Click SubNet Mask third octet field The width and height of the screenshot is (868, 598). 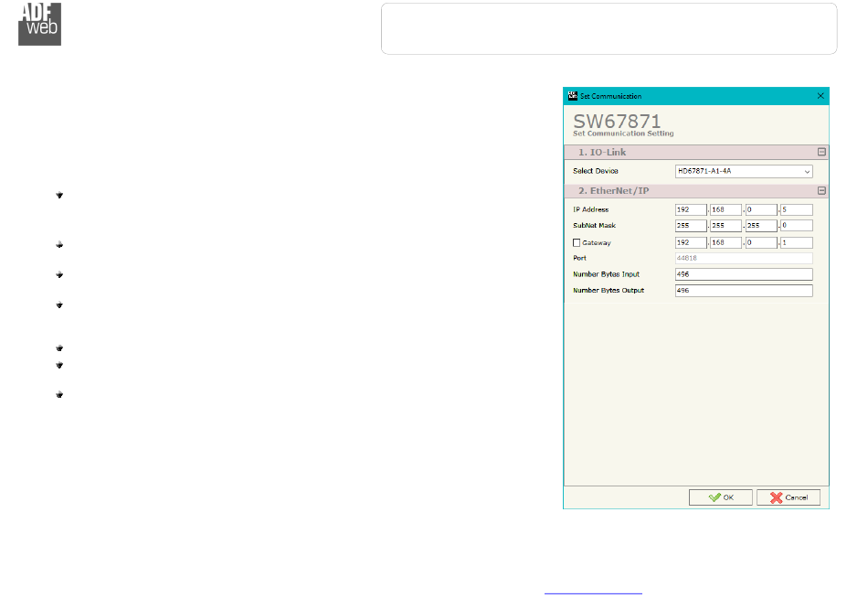click(x=761, y=226)
